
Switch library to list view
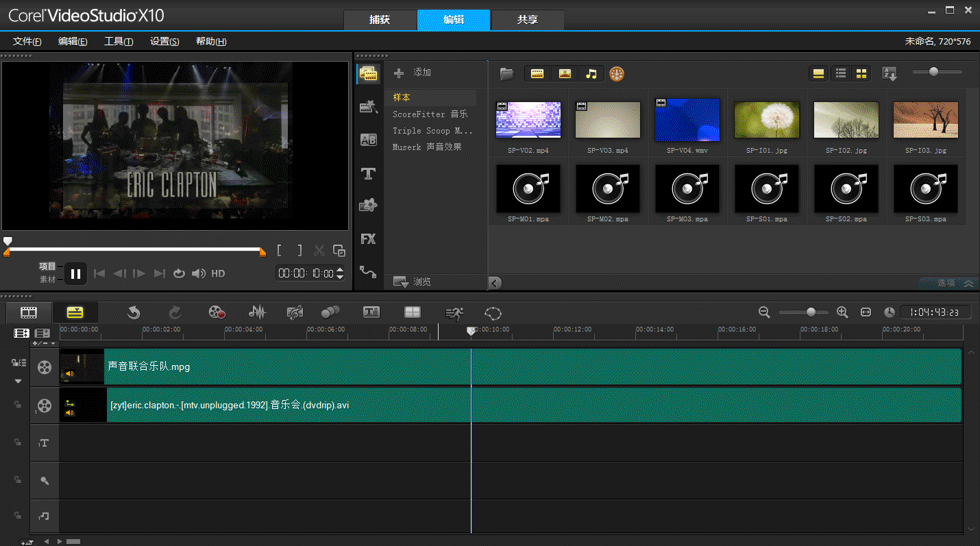click(x=841, y=73)
